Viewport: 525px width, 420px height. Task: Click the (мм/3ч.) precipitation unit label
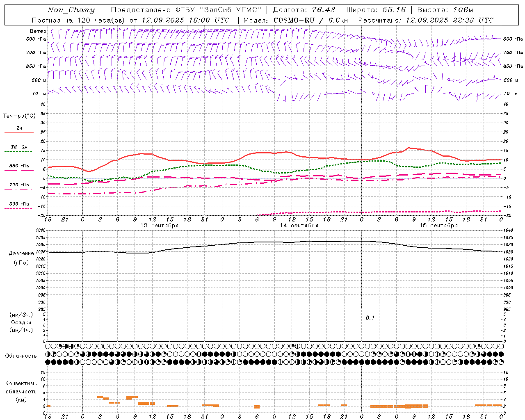click(21, 315)
